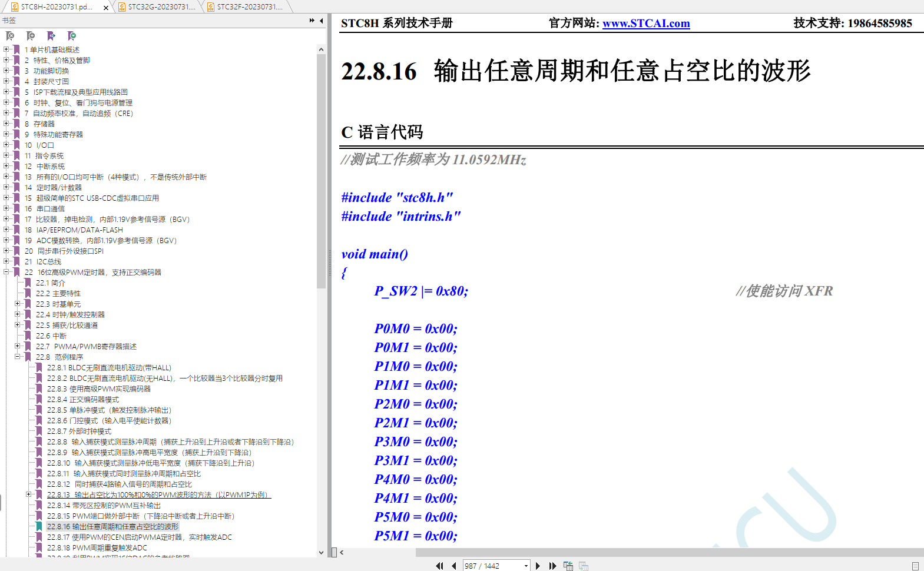This screenshot has height=571, width=924.
Task: Jump to last page with the double-right arrow
Action: 552,566
